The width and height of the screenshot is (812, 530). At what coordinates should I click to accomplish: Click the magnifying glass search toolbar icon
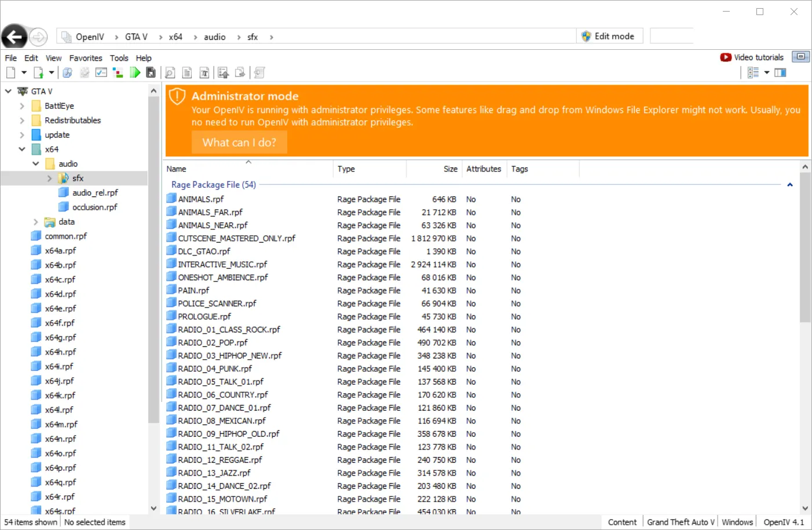pyautogui.click(x=170, y=72)
